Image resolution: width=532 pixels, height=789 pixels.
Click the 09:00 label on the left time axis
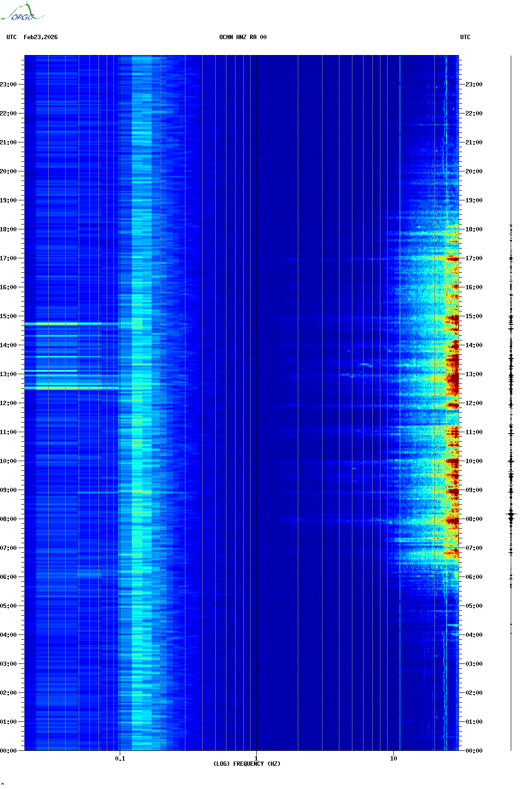tap(8, 490)
